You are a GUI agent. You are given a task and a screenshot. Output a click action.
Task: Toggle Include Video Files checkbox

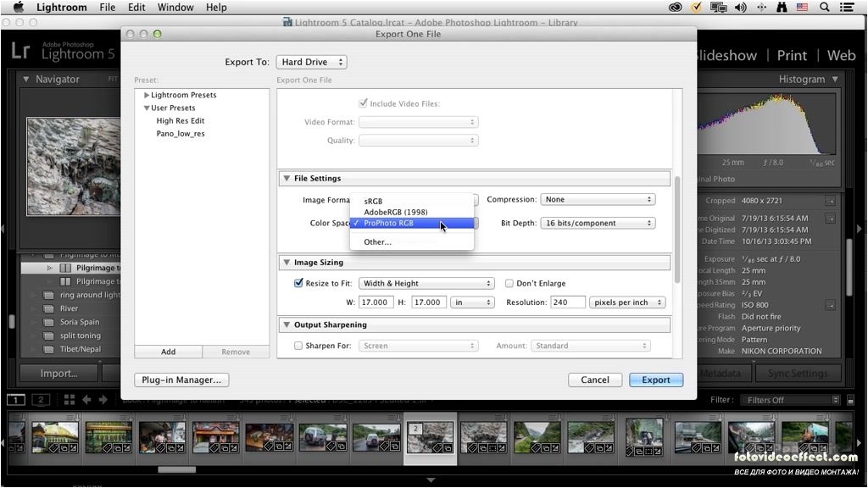point(363,103)
